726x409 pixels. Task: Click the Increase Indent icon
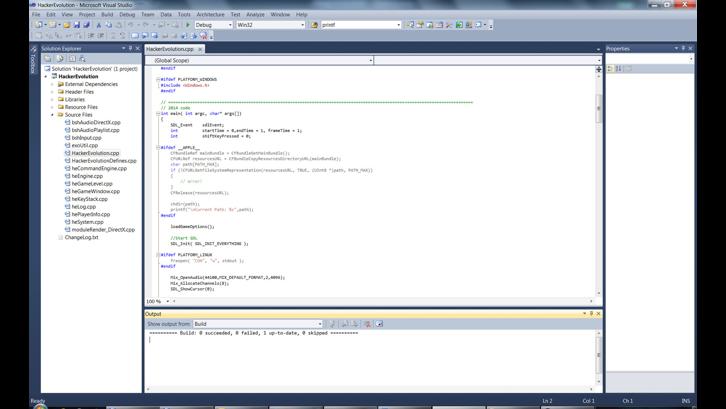click(100, 36)
